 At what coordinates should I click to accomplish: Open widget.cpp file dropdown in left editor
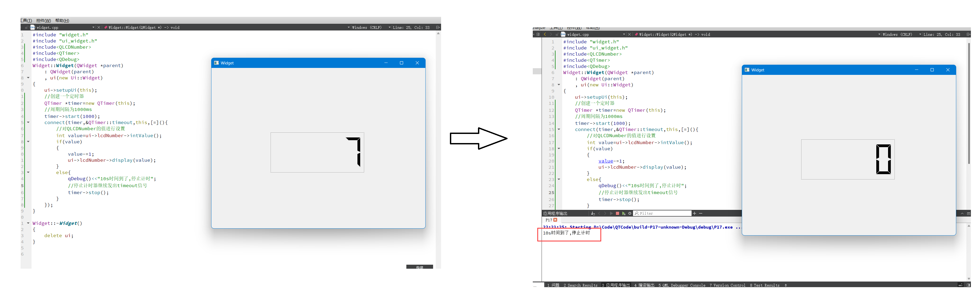[93, 28]
